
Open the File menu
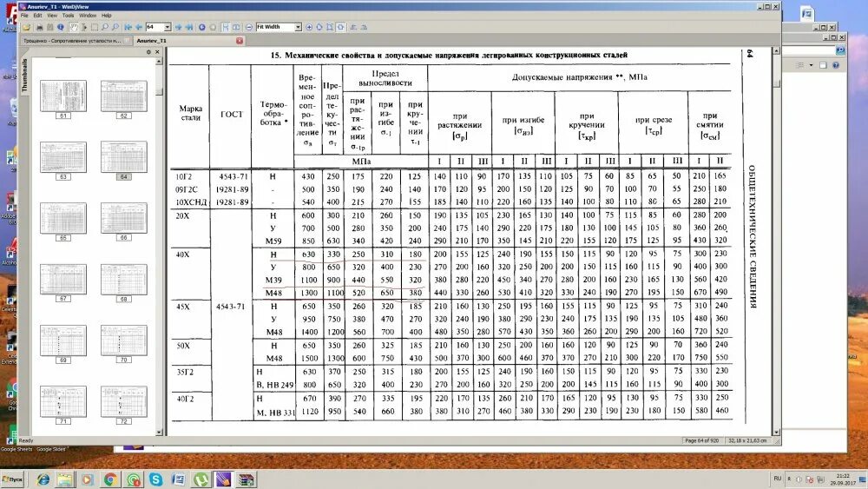click(x=24, y=16)
